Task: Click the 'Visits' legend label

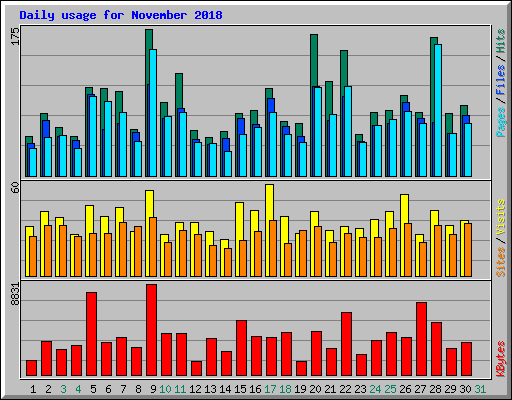Action: (501, 217)
